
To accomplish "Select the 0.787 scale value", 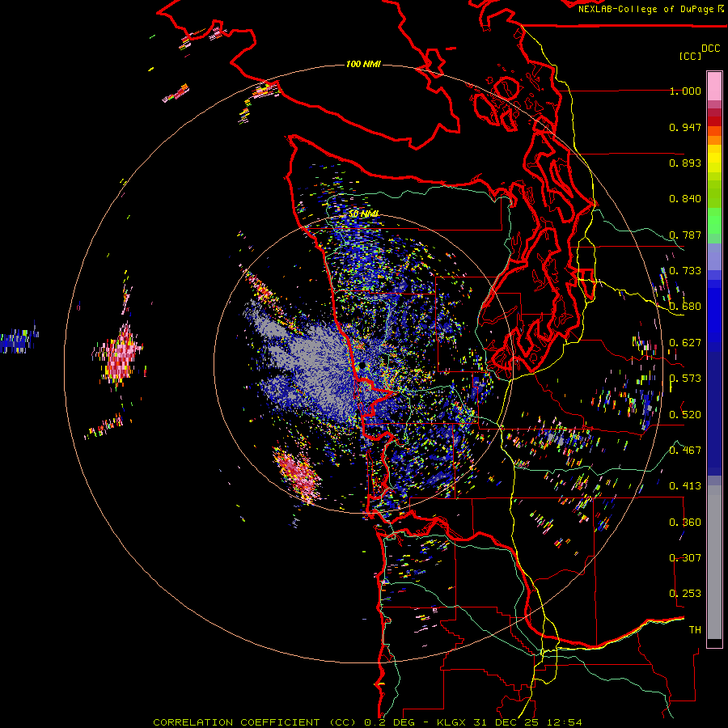I will point(685,235).
